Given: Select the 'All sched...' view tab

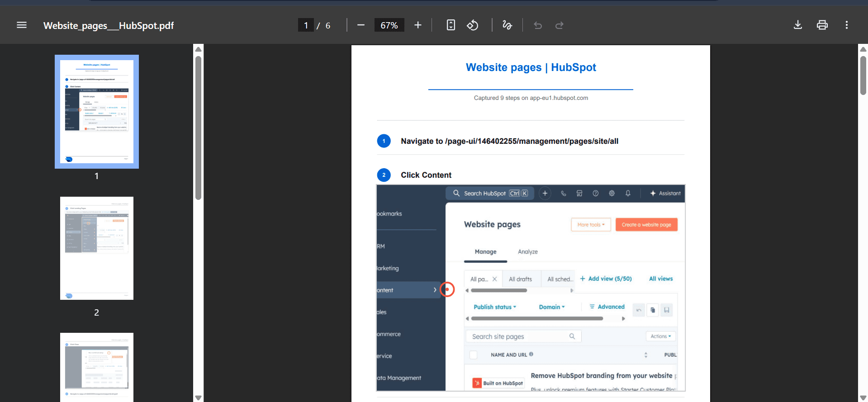Looking at the screenshot, I should pos(560,279).
